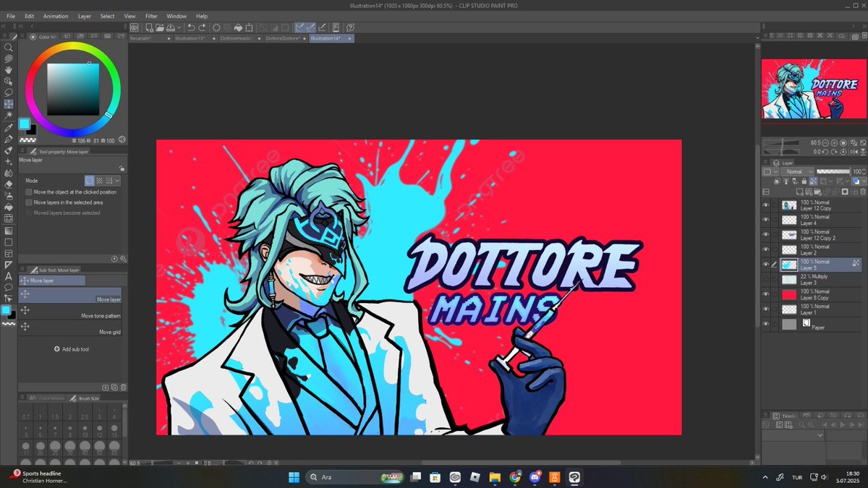Select the Zoom magnifier tool
The height and width of the screenshot is (488, 868).
9,47
